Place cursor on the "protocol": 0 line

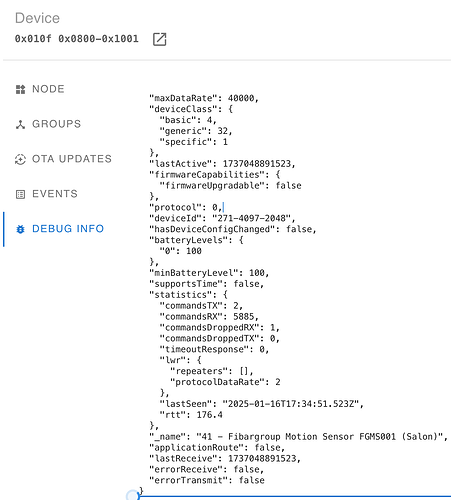point(186,207)
